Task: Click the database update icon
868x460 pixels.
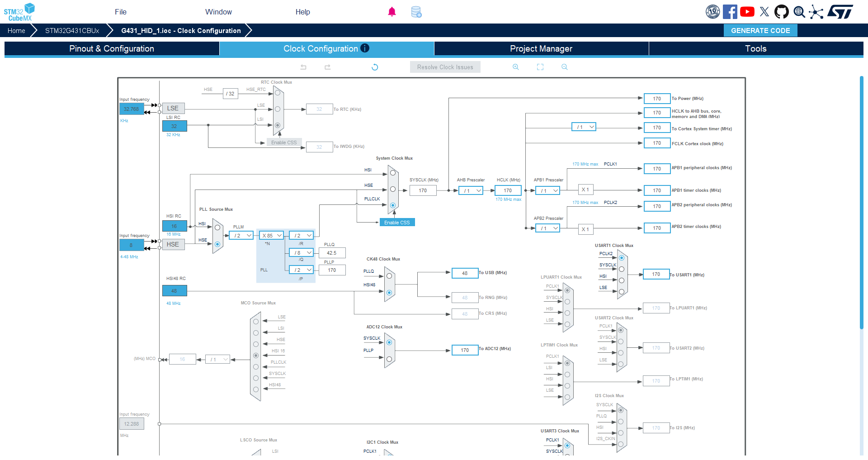Action: coord(416,12)
